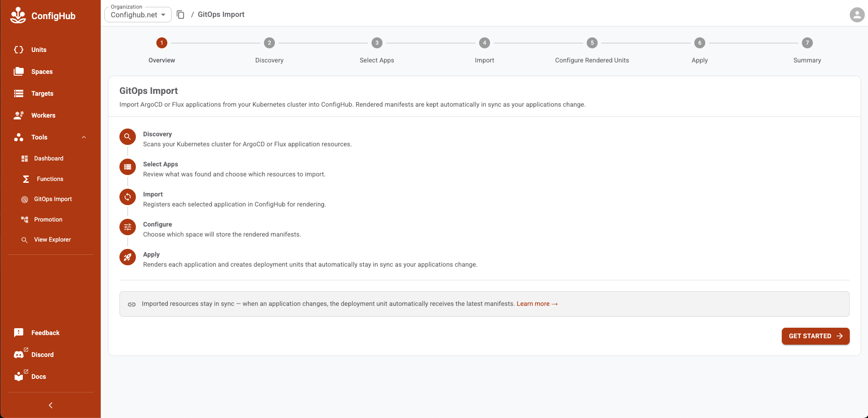Open the View Explorer menu label

tap(52, 240)
